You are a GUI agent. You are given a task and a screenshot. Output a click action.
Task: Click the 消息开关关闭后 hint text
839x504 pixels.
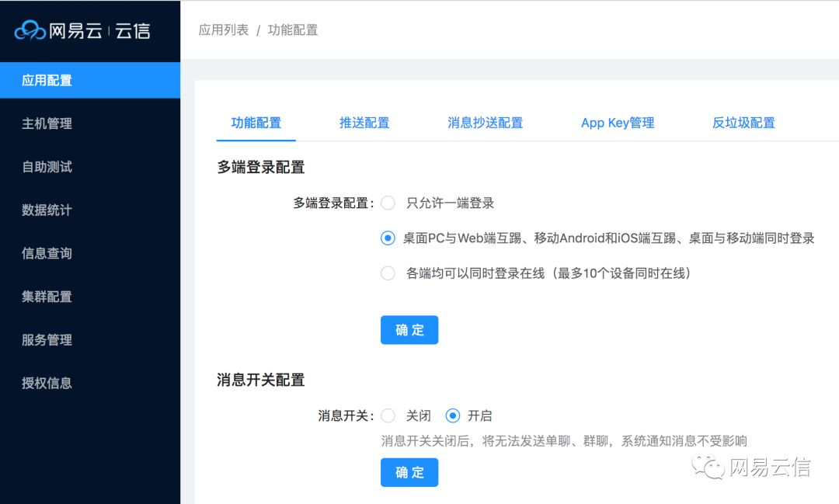(564, 441)
